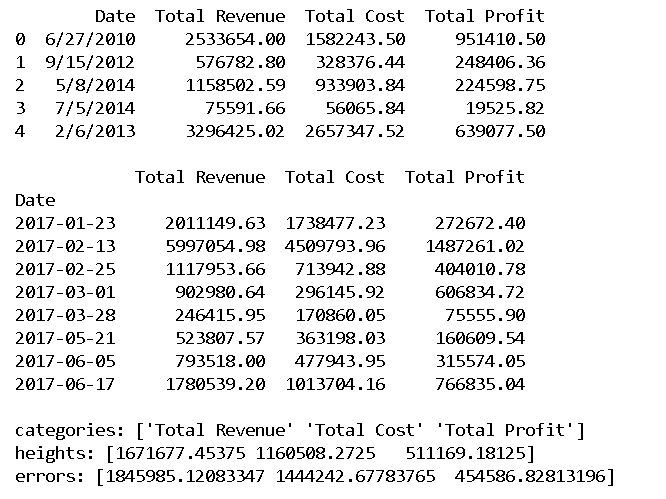Click cost value 933903.84
Viewport: 666px width, 499px height.
[361, 85]
